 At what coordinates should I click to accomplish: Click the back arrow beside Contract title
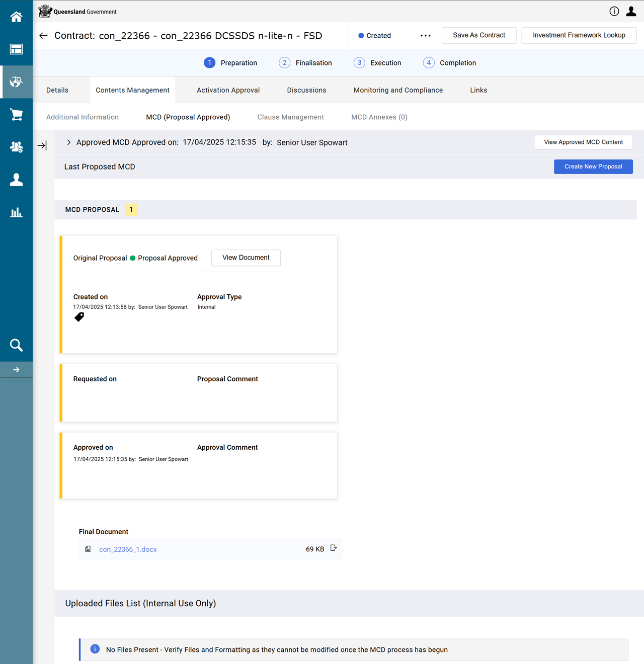coord(44,36)
